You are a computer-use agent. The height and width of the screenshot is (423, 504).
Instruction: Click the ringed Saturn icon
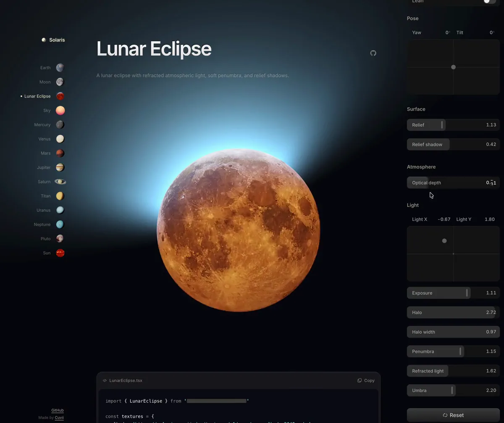click(x=60, y=182)
